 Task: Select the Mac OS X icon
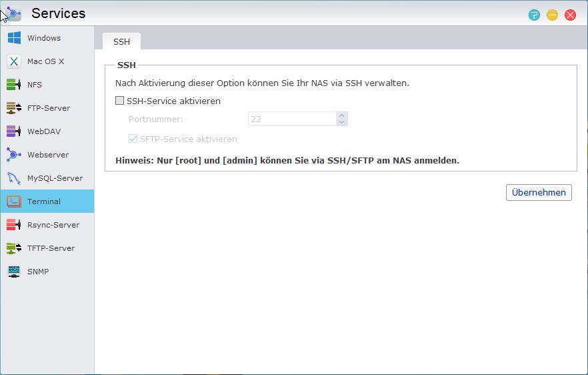pyautogui.click(x=14, y=61)
